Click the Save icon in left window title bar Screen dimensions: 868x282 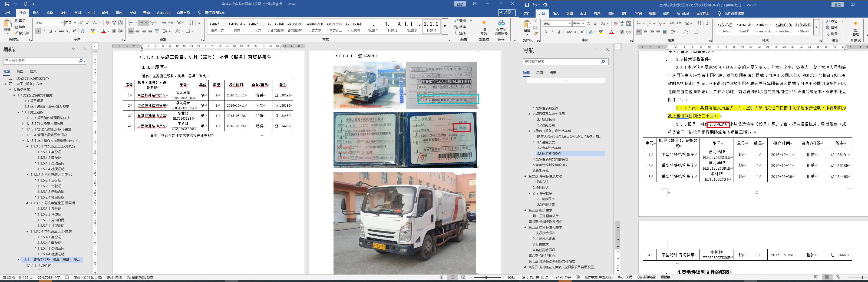click(x=7, y=4)
